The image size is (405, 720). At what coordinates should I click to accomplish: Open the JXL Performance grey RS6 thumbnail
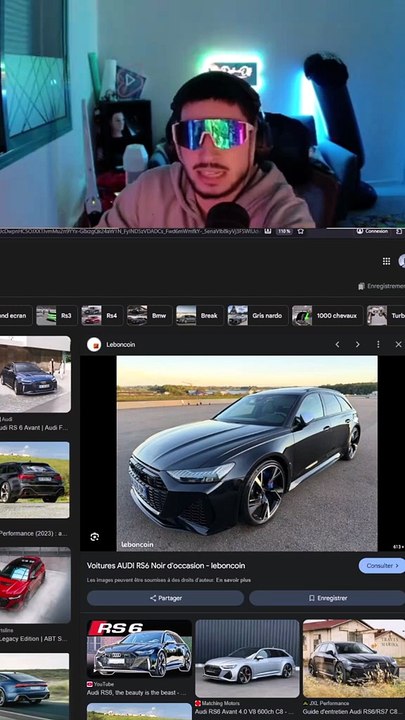pos(354,658)
